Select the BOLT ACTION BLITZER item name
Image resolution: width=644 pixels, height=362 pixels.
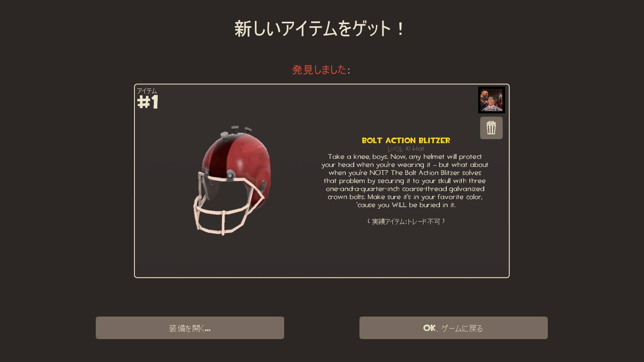[406, 140]
